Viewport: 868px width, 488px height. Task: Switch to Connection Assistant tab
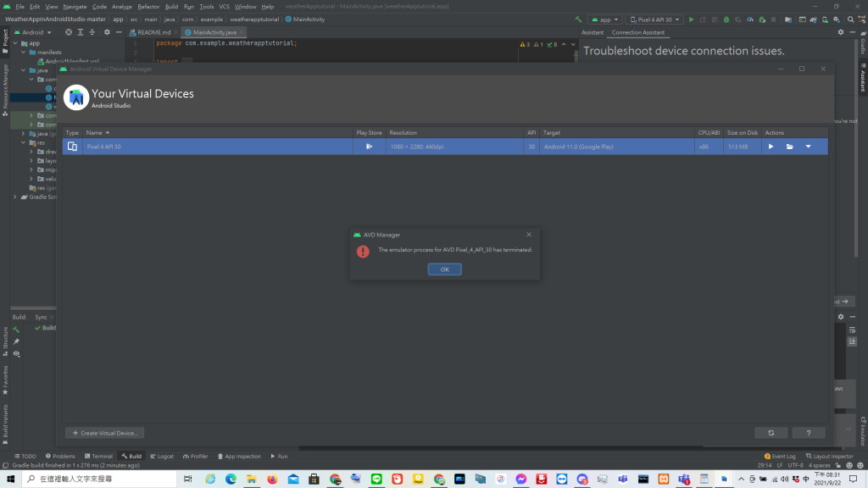click(637, 33)
